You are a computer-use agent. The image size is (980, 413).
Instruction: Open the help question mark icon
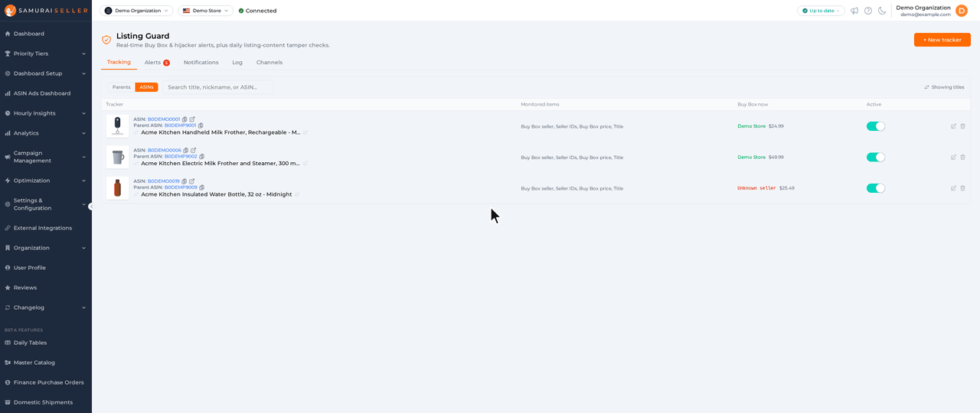point(868,11)
